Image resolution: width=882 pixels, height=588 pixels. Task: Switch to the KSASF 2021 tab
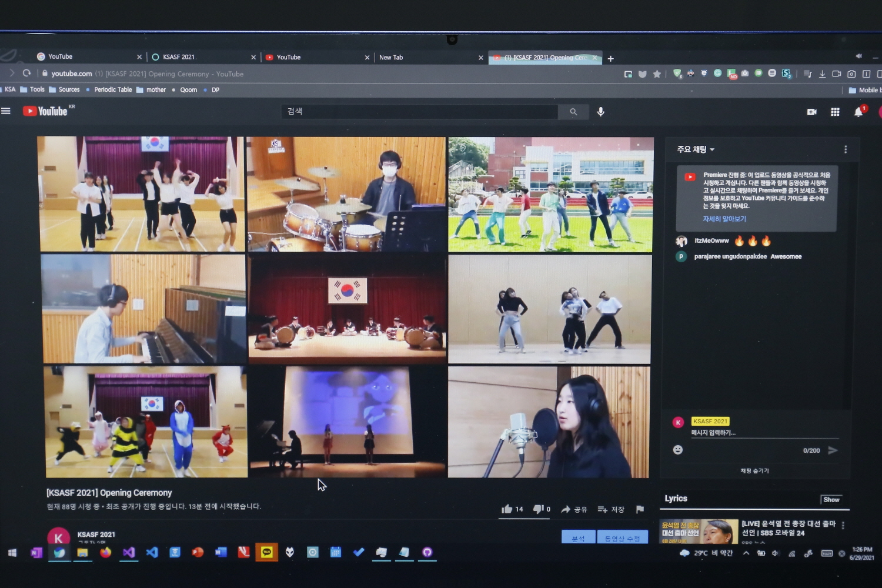(203, 57)
